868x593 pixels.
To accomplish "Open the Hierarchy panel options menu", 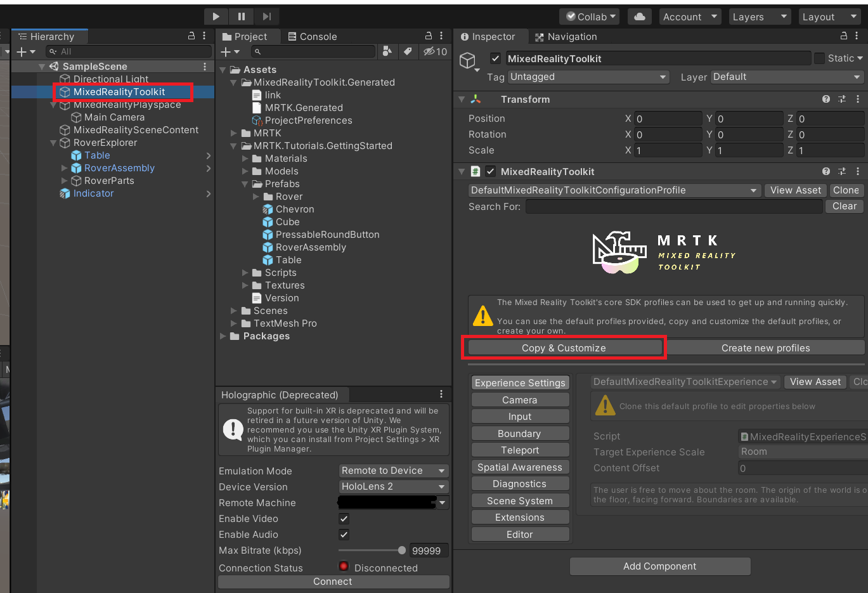I will [x=204, y=36].
